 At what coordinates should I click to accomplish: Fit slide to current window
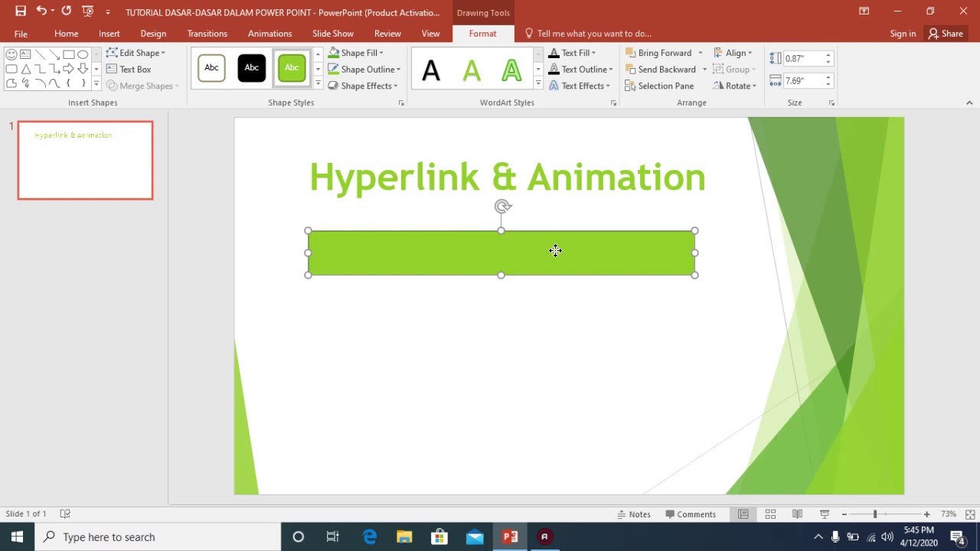(x=970, y=514)
